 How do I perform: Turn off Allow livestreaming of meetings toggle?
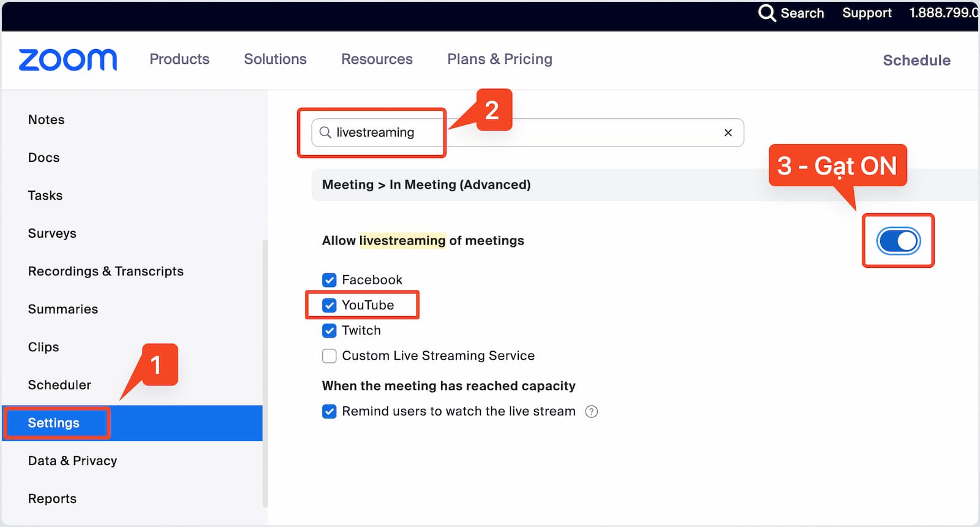click(x=898, y=241)
